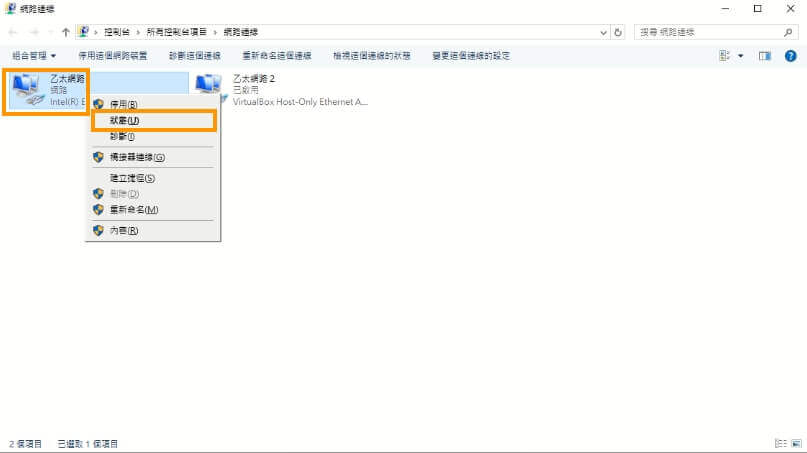This screenshot has width=807, height=453.
Task: Select 內容(R) in the context menu
Action: (x=123, y=230)
